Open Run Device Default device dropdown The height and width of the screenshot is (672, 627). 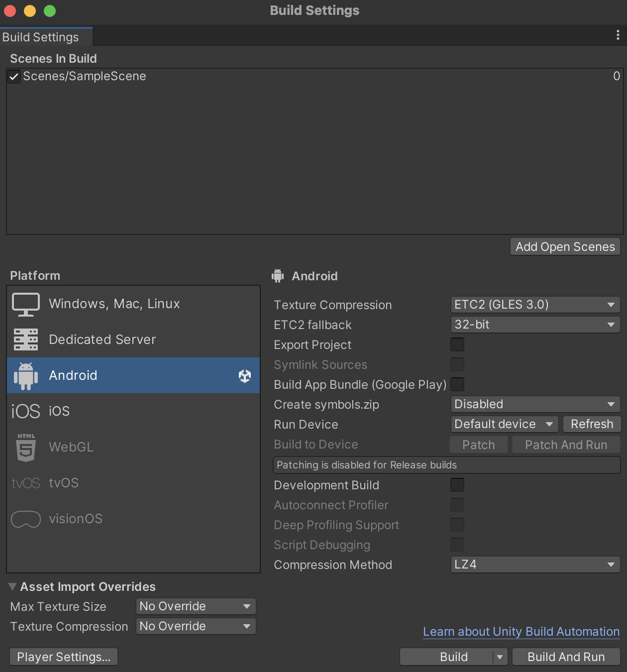[x=505, y=424]
